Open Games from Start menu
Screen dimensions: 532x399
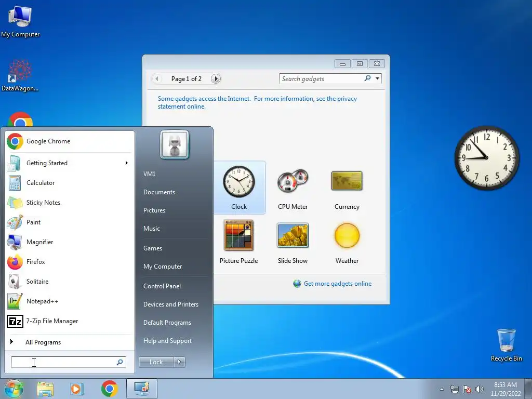(153, 248)
